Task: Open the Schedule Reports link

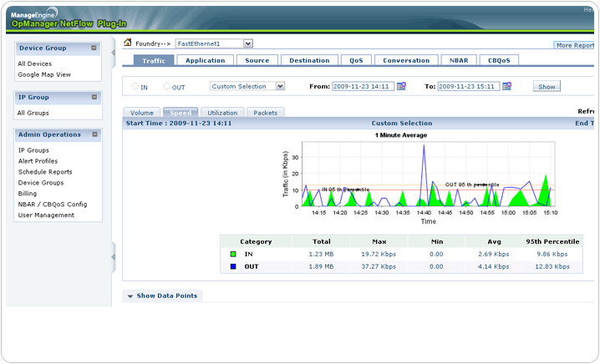Action: (x=45, y=171)
